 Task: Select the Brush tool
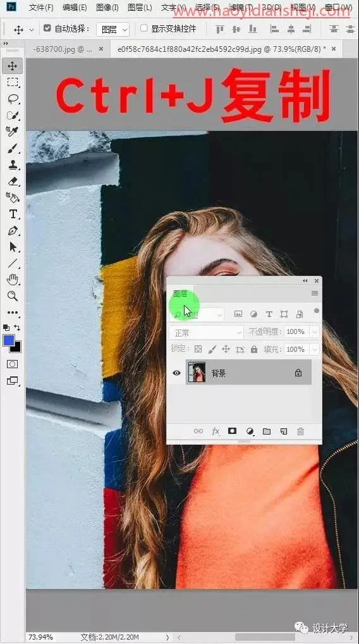12,148
